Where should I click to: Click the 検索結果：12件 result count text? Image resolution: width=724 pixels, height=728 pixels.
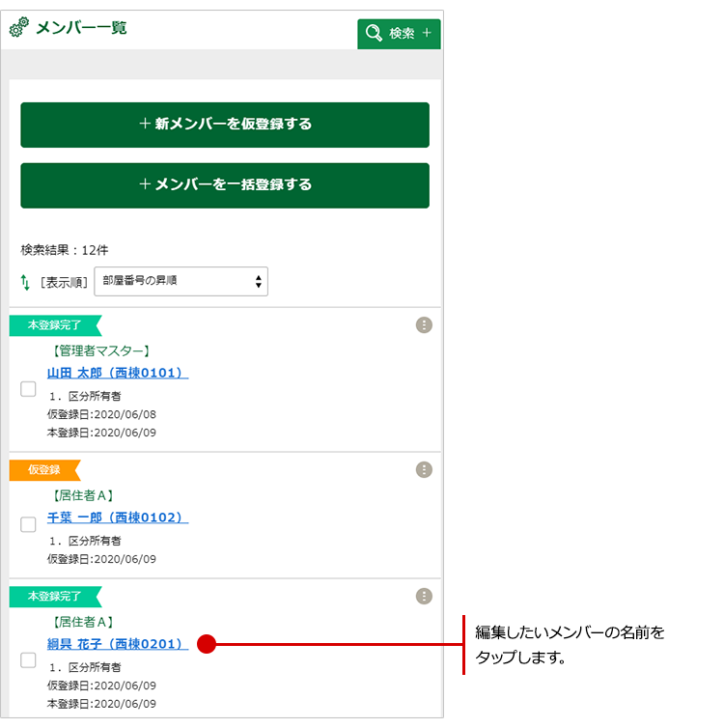pyautogui.click(x=65, y=249)
